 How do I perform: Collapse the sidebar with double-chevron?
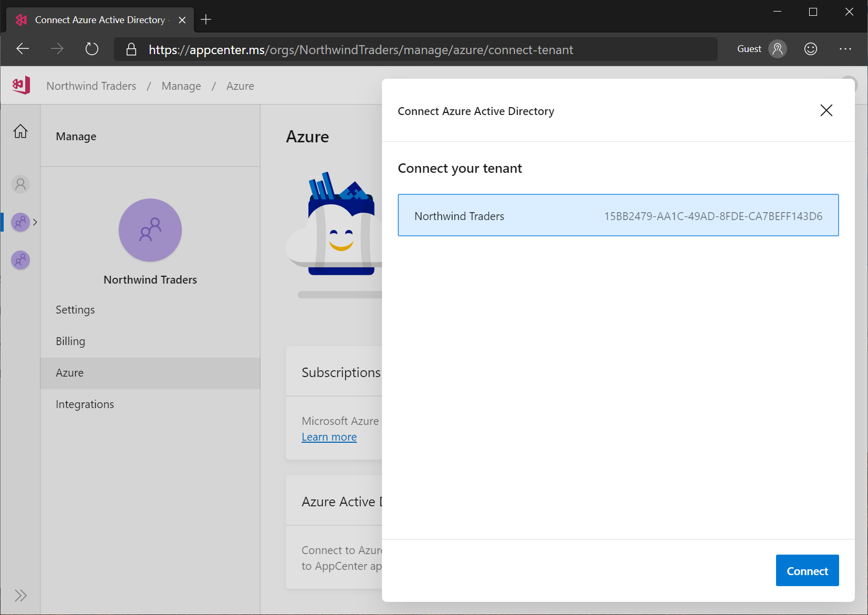pyautogui.click(x=20, y=595)
